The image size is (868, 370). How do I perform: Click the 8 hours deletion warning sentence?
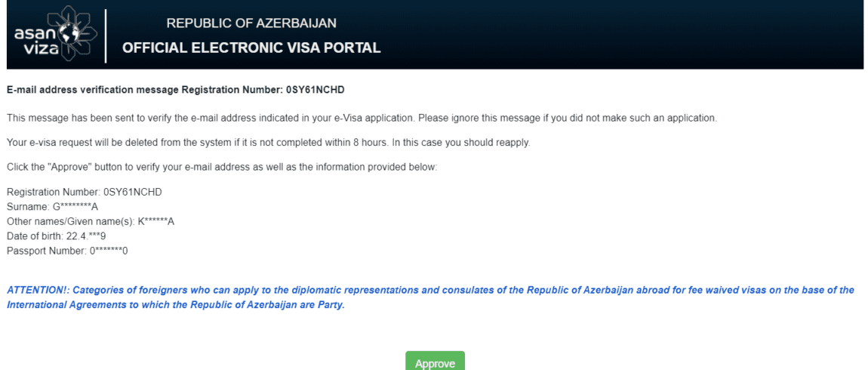tap(269, 143)
